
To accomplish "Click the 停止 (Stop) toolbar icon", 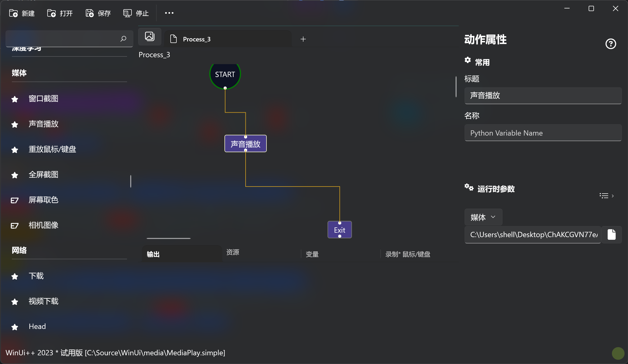I will [x=127, y=13].
